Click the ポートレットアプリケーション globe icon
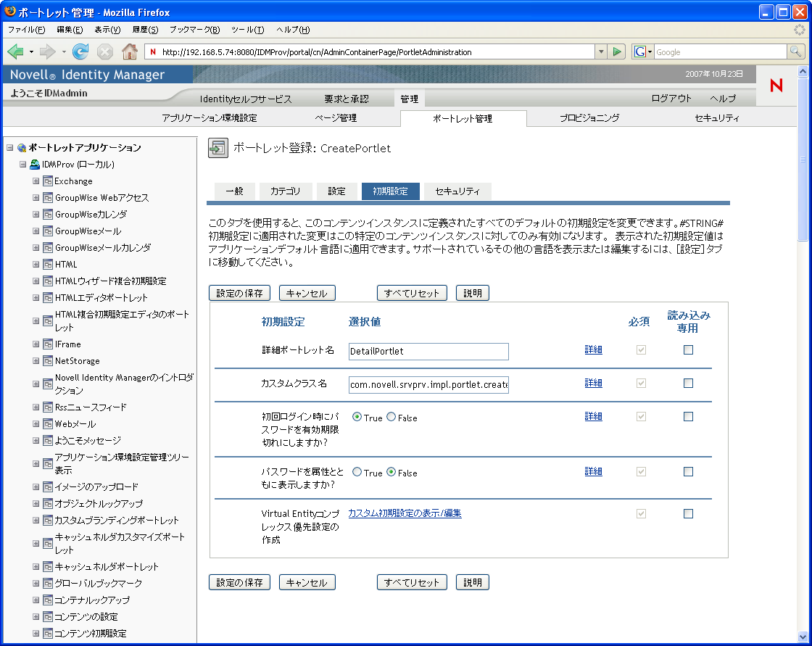Image resolution: width=812 pixels, height=646 pixels. pos(22,148)
